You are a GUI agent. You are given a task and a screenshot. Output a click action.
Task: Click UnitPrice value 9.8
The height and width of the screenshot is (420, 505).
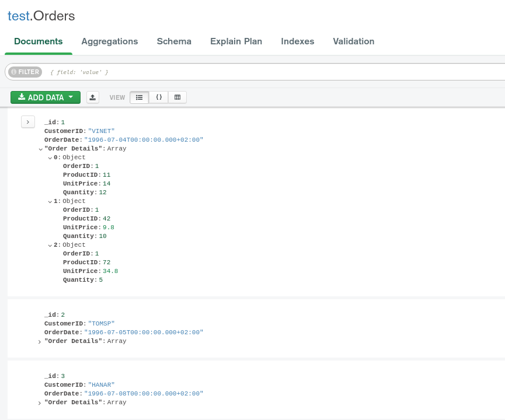tap(109, 228)
